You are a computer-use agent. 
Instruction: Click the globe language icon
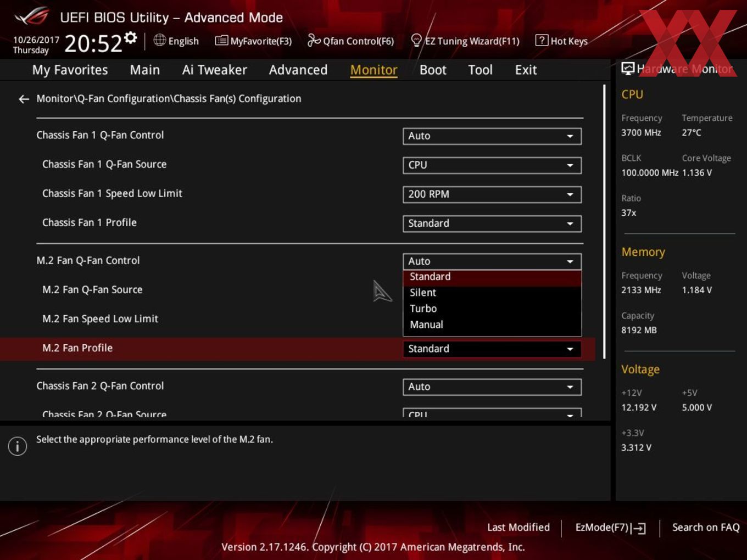coord(159,40)
